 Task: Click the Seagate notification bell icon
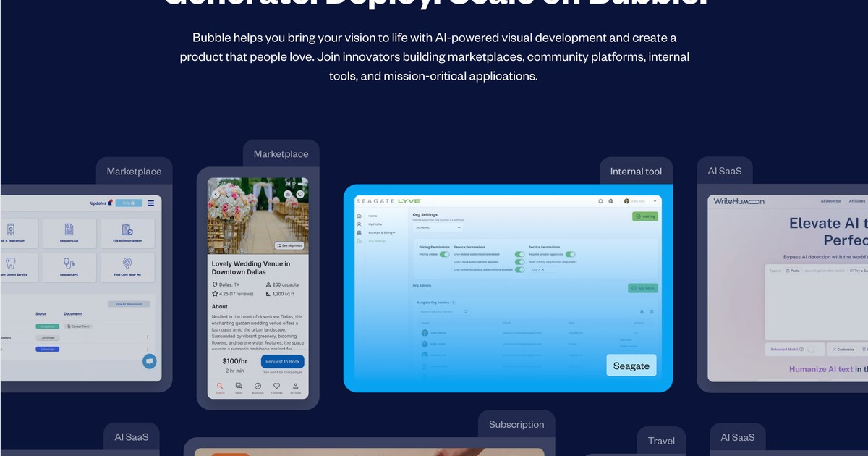tap(600, 201)
